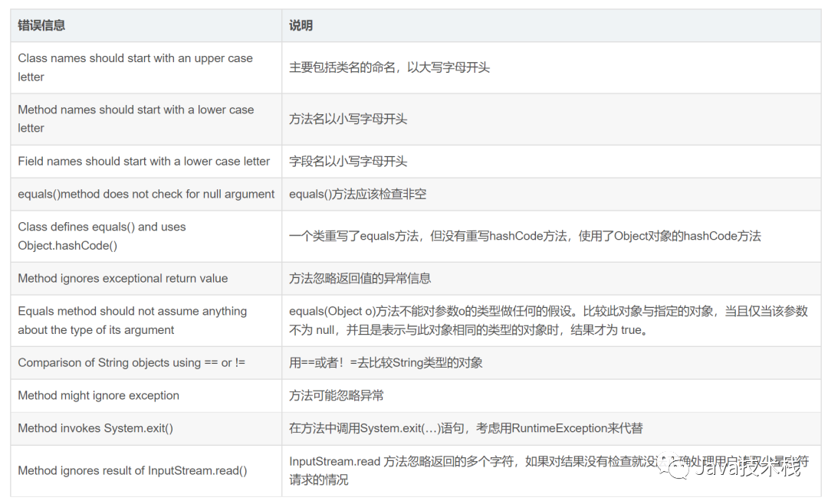
Task: Click 'Method invokes System.exit()'
Action: pyautogui.click(x=146, y=428)
